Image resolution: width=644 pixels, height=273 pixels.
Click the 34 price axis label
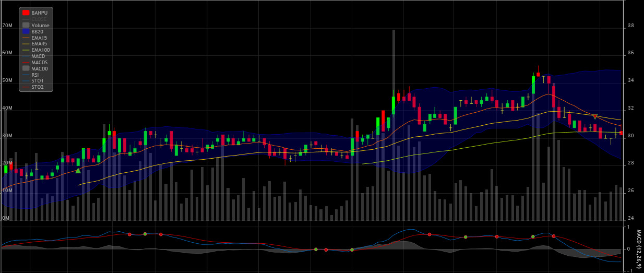[630, 81]
